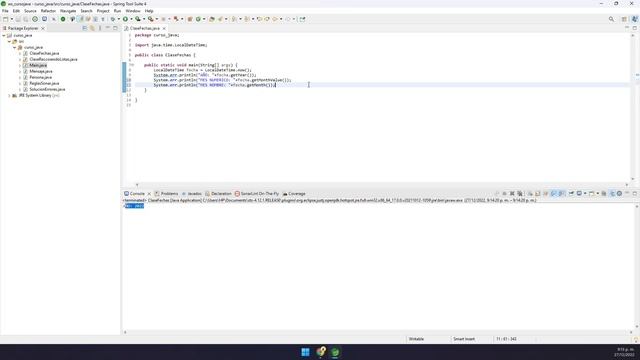Toggle Word Wrap in the Console toolbar
The image size is (640, 360).
(545, 193)
